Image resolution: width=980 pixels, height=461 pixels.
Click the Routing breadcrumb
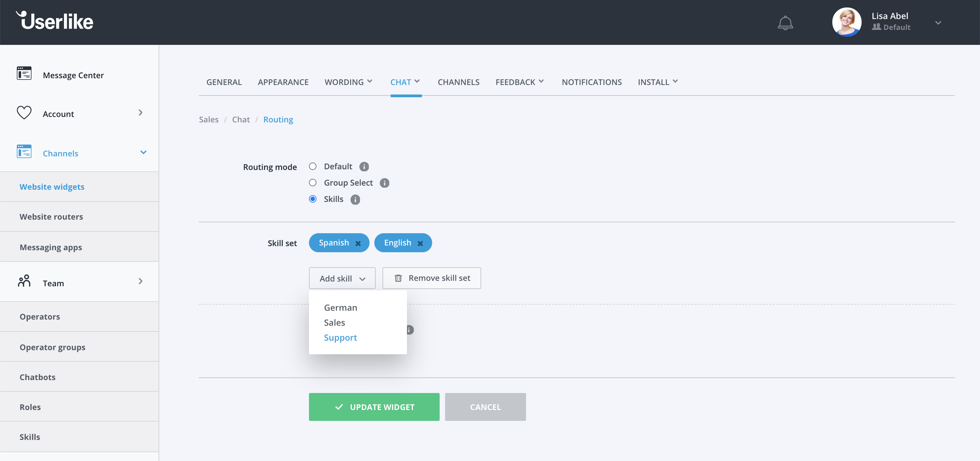pos(278,119)
